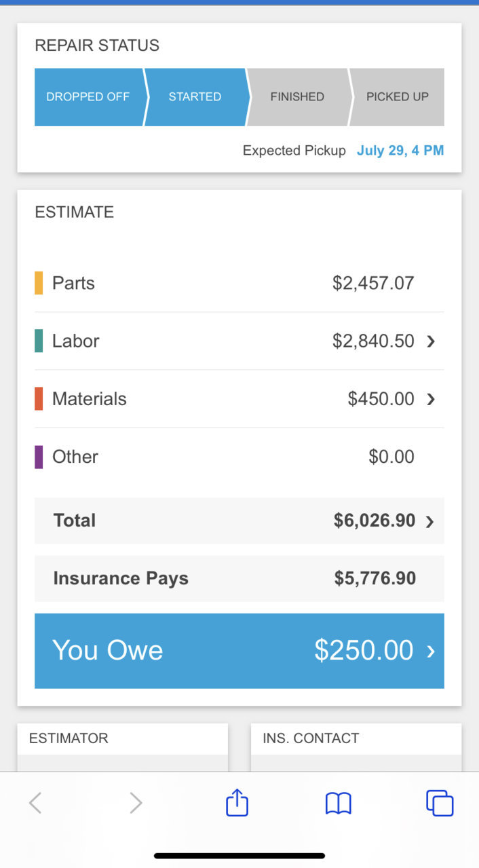Go back with Safari back arrow
479x868 pixels.
(x=35, y=804)
